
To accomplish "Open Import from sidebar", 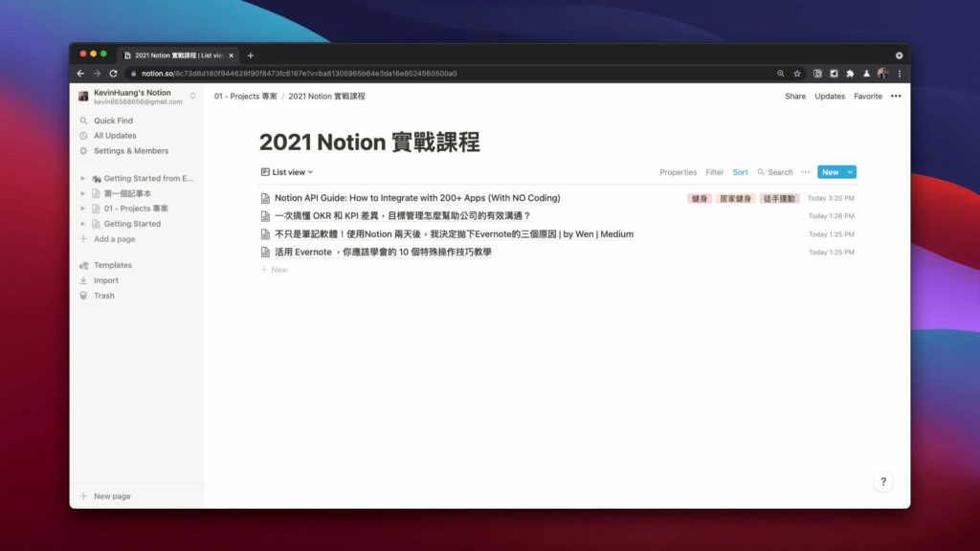I will (105, 280).
